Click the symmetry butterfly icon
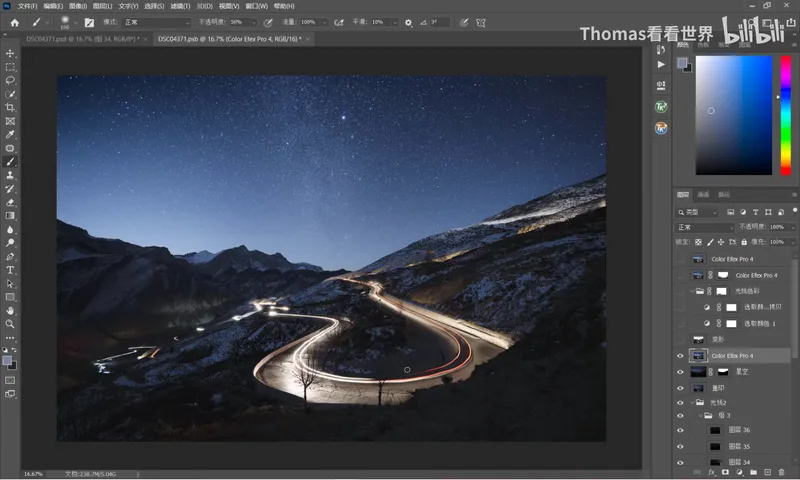The height and width of the screenshot is (480, 800). pyautogui.click(x=481, y=22)
